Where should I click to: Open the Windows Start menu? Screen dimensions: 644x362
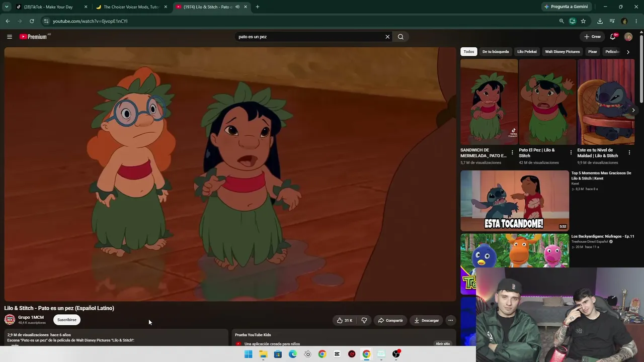[248, 354]
